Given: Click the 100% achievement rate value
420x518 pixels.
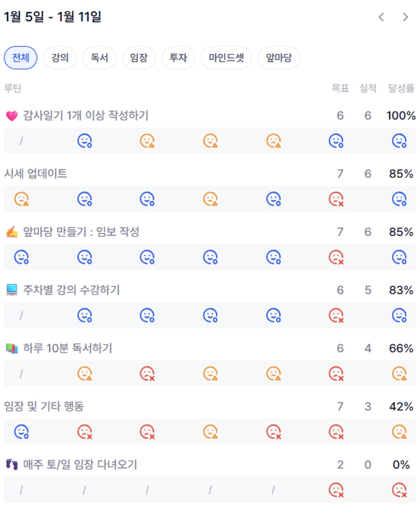Looking at the screenshot, I should 401,116.
